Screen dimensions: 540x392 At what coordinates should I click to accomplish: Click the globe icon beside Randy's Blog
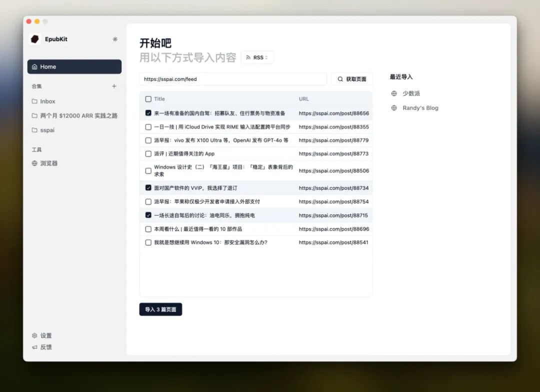point(394,108)
